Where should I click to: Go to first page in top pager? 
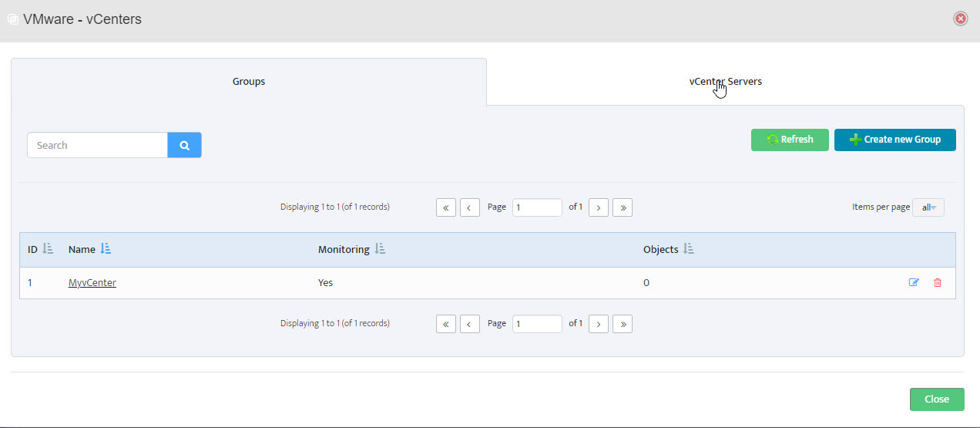(446, 207)
